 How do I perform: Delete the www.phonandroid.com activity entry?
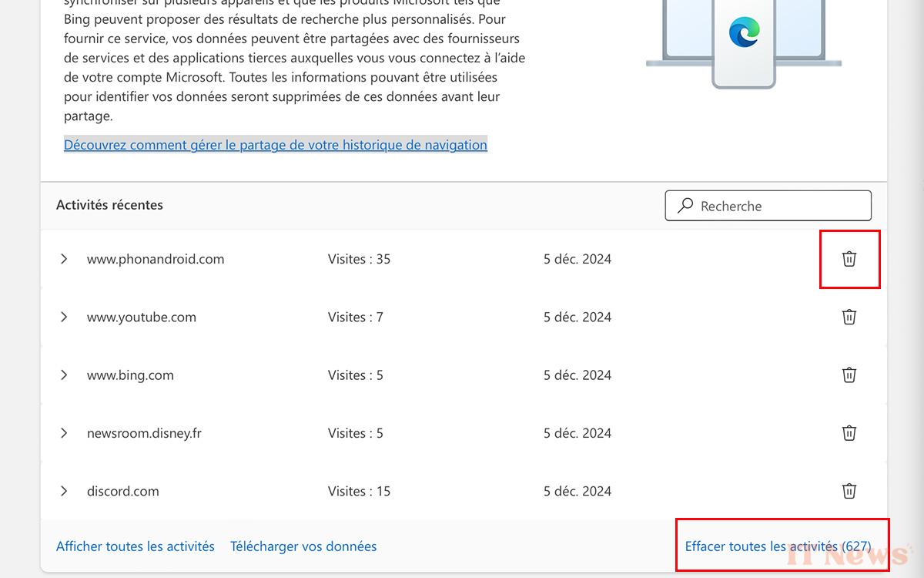[x=849, y=259]
